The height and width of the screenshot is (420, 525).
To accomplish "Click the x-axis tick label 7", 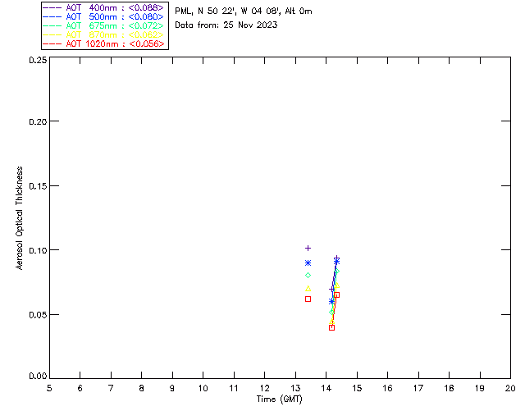I will 111,388.
